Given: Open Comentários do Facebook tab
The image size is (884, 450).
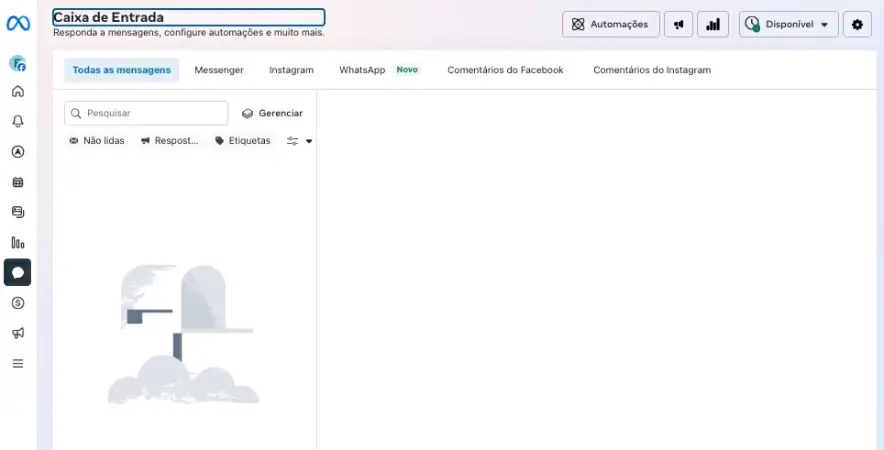Looking at the screenshot, I should click(x=505, y=70).
